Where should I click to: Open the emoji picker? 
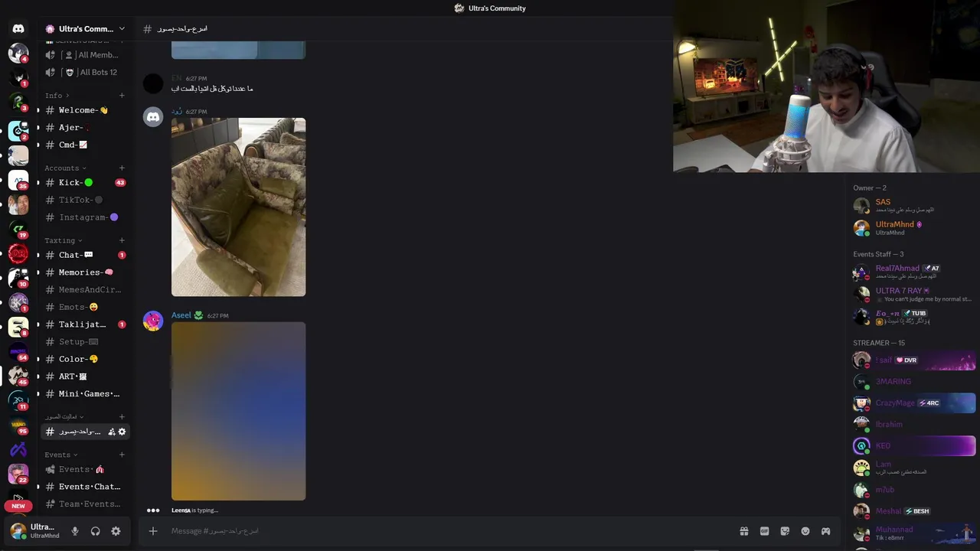point(805,531)
